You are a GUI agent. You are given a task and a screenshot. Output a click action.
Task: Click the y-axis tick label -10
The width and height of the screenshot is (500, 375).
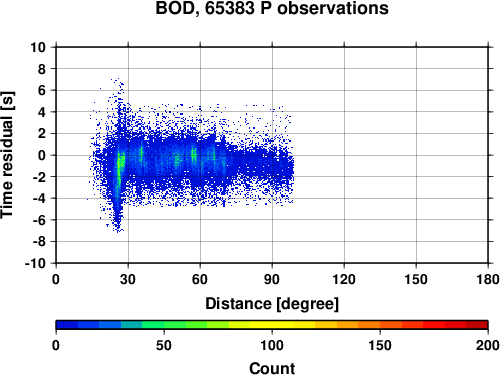coord(35,263)
